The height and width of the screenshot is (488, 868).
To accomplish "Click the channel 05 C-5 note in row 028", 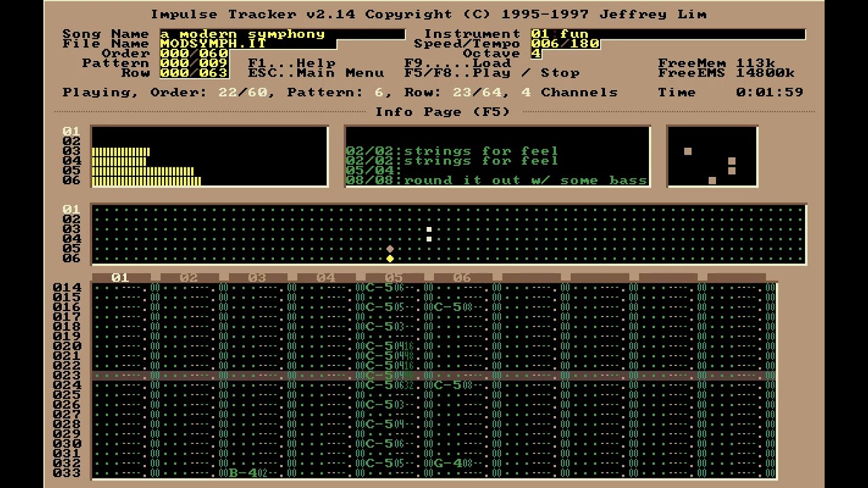I will click(380, 424).
